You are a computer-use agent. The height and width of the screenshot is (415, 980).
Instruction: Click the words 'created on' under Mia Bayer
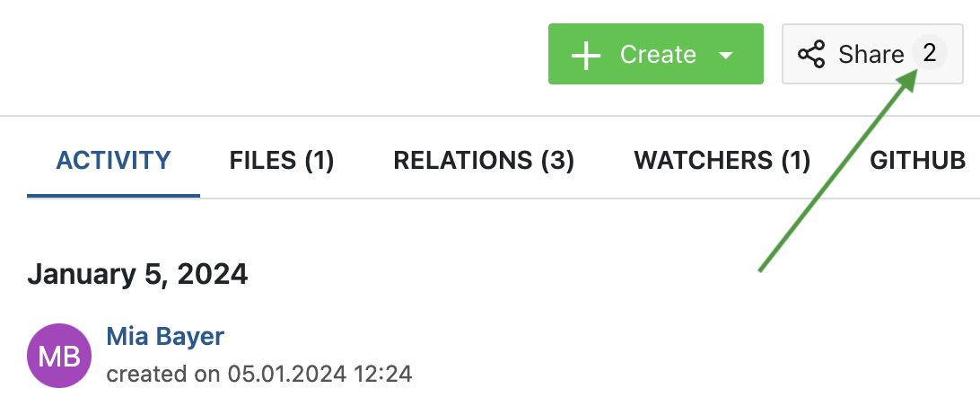click(163, 374)
